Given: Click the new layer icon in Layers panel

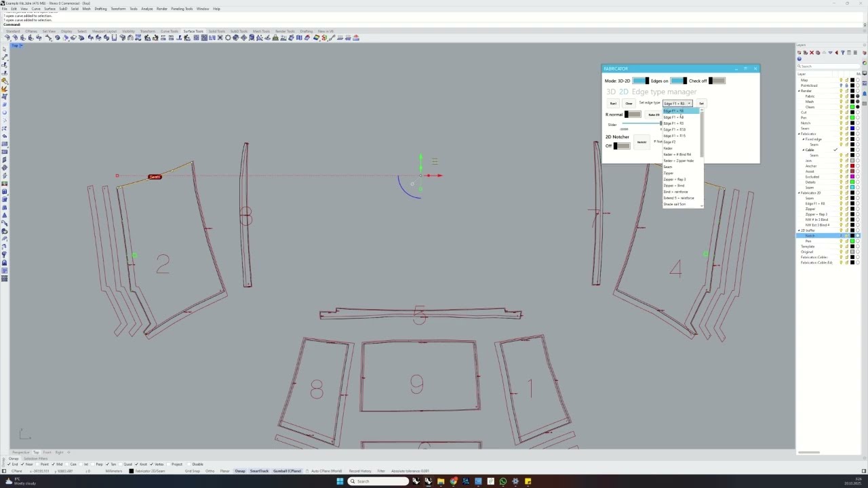Looking at the screenshot, I should (x=800, y=53).
